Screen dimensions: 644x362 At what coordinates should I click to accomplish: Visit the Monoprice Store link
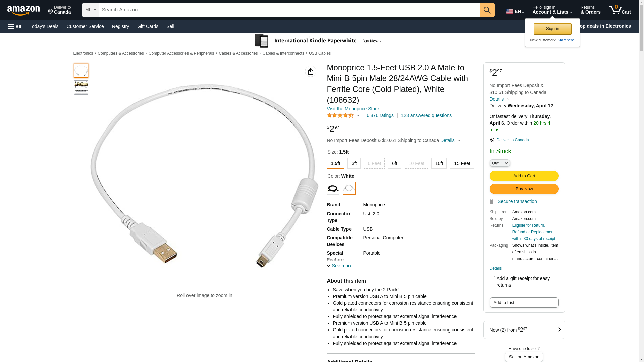coord(353,109)
